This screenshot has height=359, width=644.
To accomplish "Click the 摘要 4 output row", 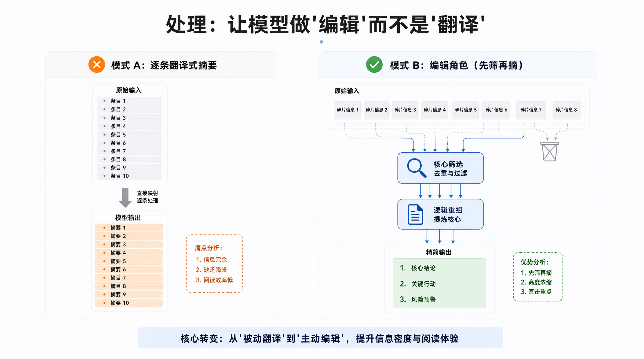I will 129,253.
